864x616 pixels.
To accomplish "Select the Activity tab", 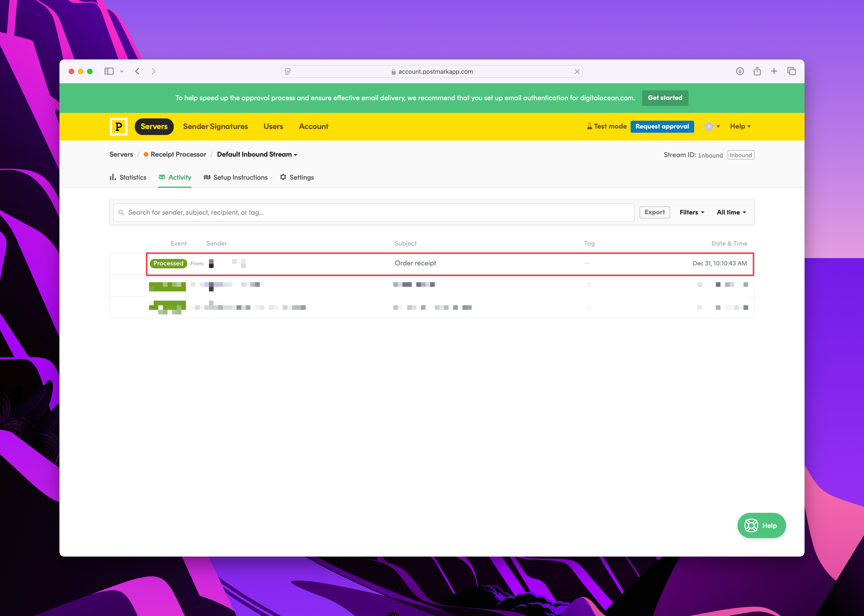I will pyautogui.click(x=175, y=177).
